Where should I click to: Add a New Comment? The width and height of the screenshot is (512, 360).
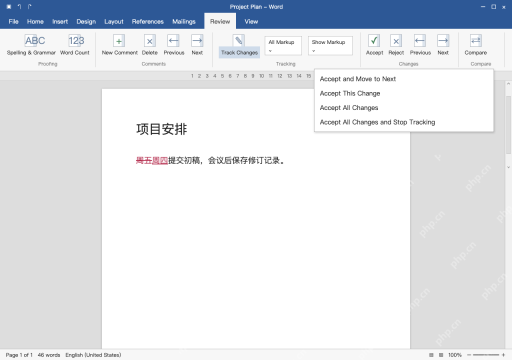point(119,45)
